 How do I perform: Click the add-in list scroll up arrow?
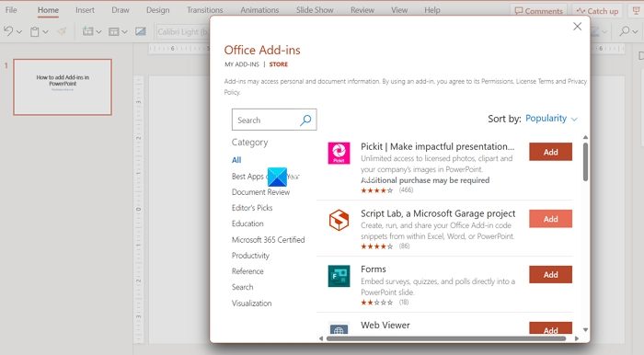[586, 137]
